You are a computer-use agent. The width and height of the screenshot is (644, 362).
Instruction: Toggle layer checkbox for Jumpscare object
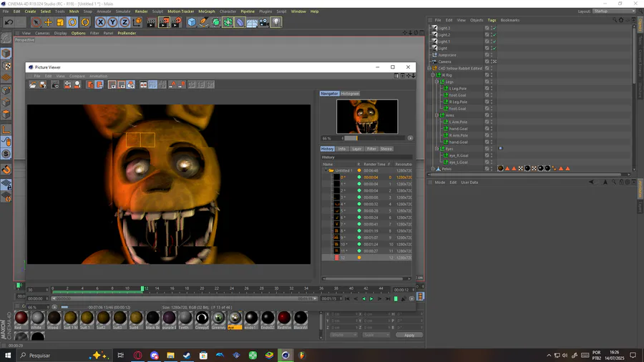487,55
